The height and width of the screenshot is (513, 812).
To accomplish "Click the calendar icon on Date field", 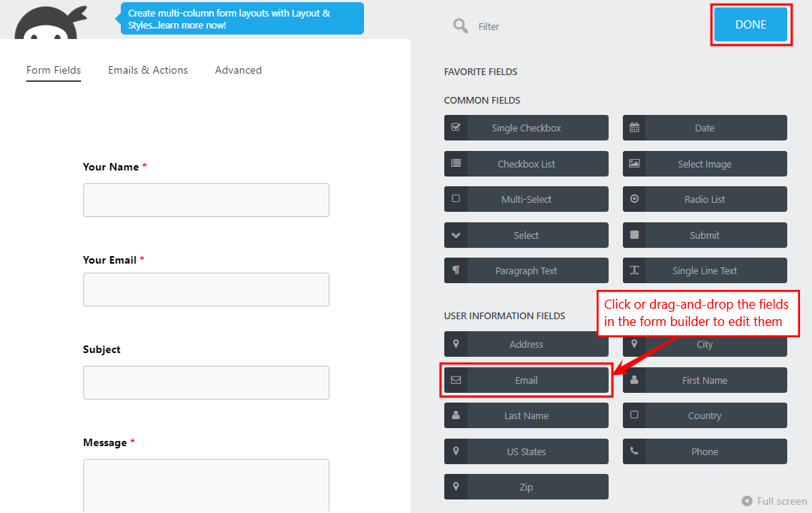I will click(x=634, y=128).
